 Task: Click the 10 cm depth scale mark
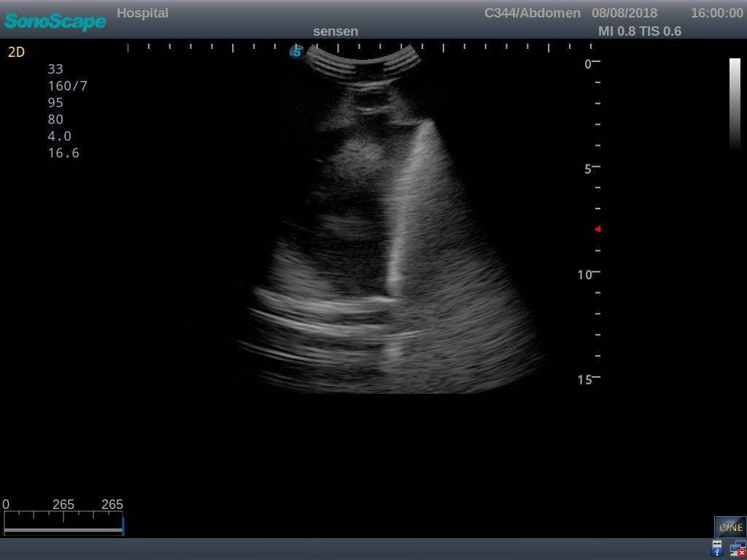[x=586, y=274]
